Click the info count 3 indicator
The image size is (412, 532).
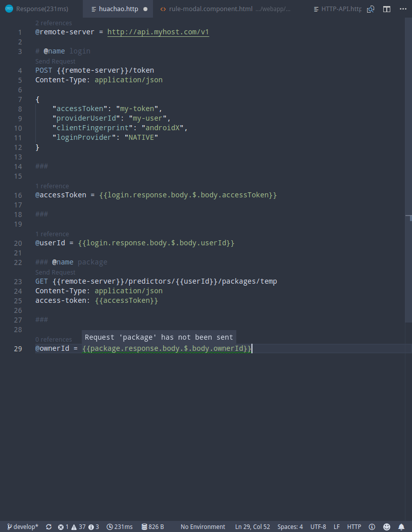coord(94,526)
